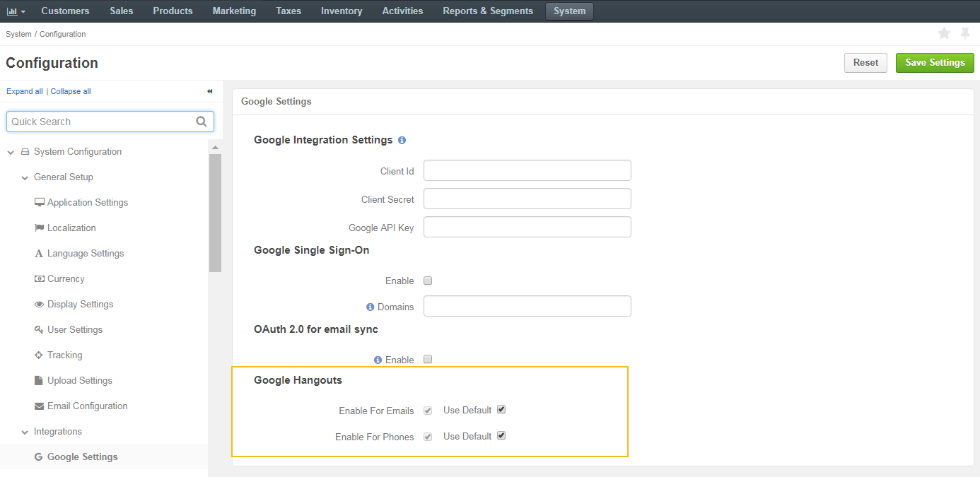Click the Upload Settings file icon
The width and height of the screenshot is (980, 477).
tap(40, 380)
